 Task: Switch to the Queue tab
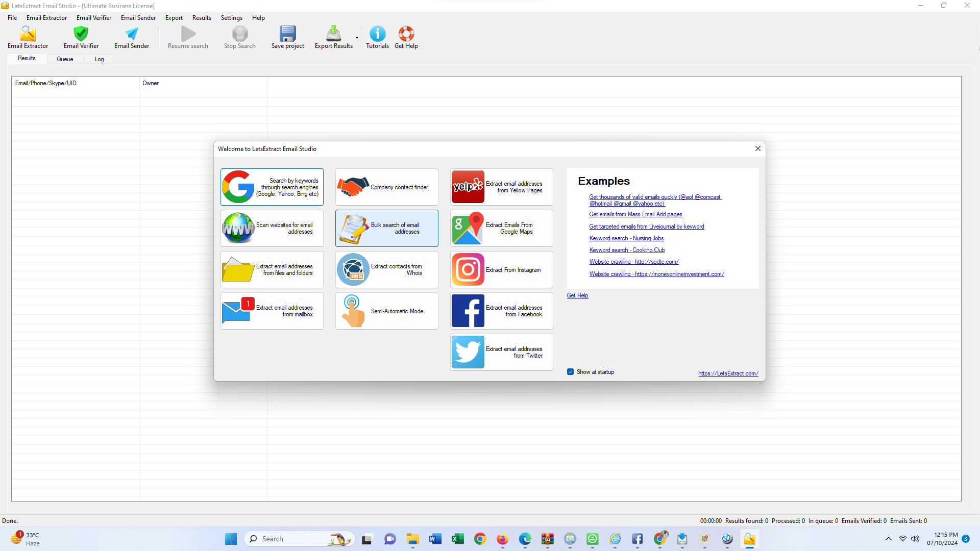click(x=65, y=59)
